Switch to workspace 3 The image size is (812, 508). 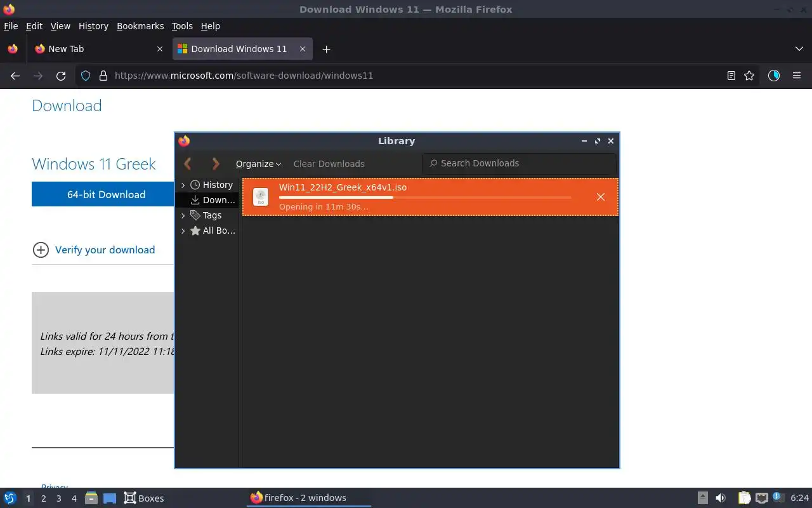(x=58, y=498)
